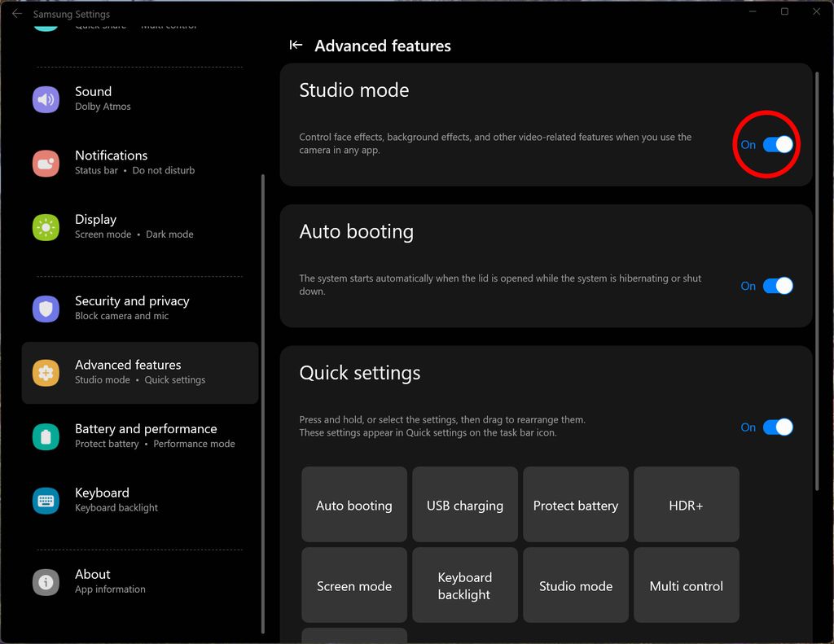Disable the Auto booting switch
Image resolution: width=834 pixels, height=644 pixels.
pos(777,286)
